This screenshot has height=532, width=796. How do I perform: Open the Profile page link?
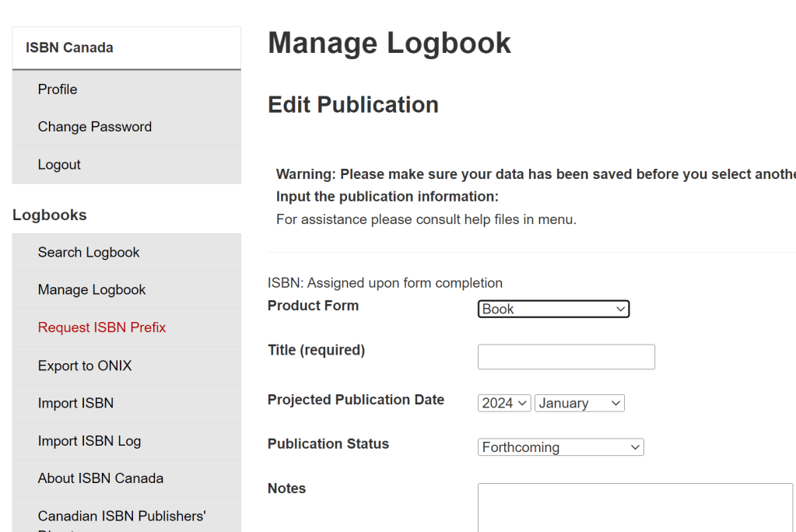coord(58,89)
